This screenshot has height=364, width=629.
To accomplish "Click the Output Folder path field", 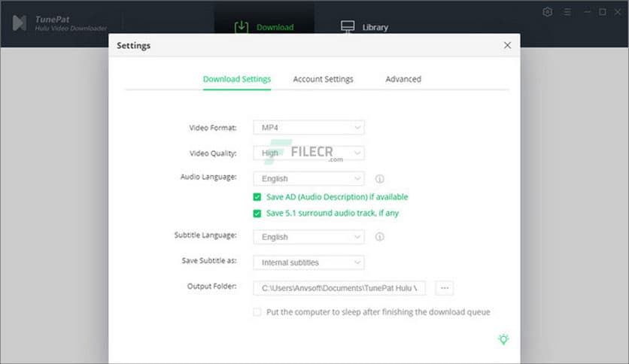I will [339, 288].
